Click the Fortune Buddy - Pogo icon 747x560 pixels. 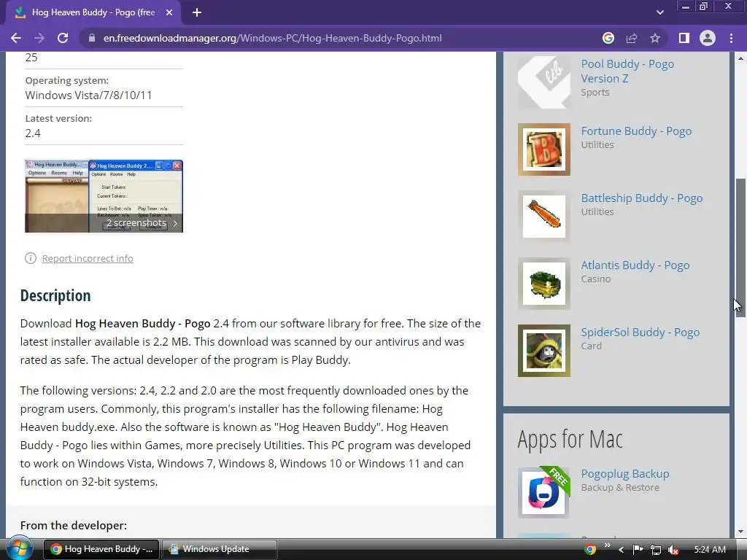click(x=544, y=149)
